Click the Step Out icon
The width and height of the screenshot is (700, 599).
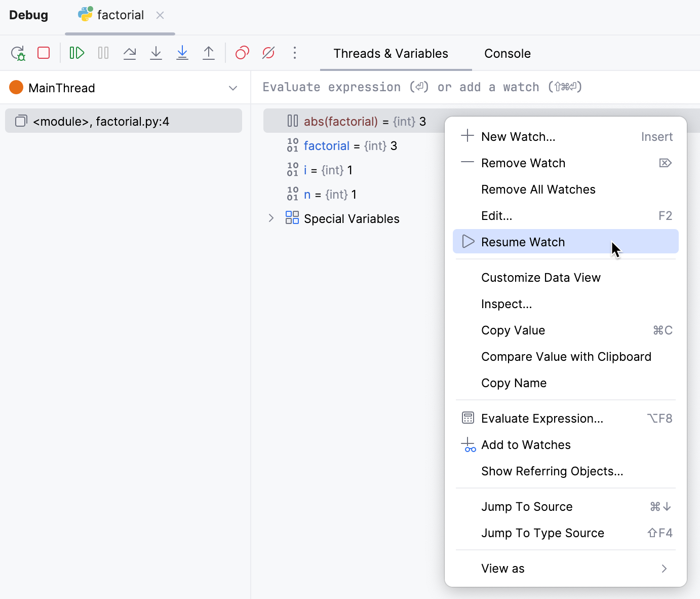pos(209,53)
